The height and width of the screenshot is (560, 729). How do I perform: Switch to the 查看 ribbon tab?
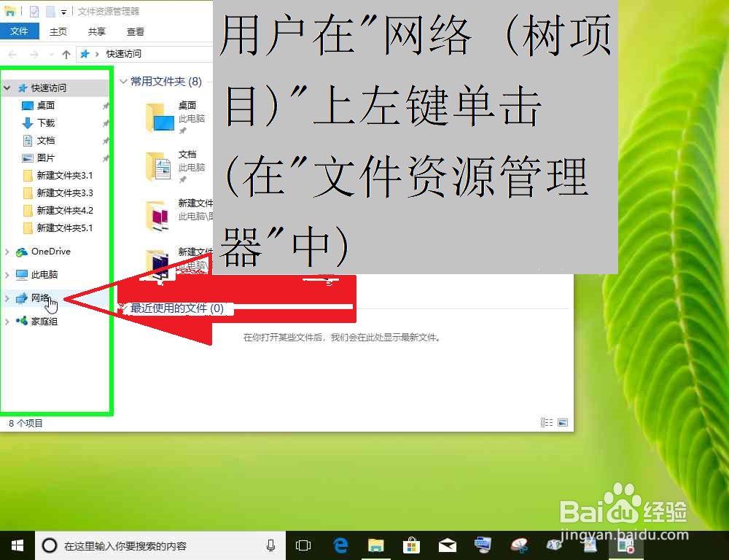click(x=135, y=31)
